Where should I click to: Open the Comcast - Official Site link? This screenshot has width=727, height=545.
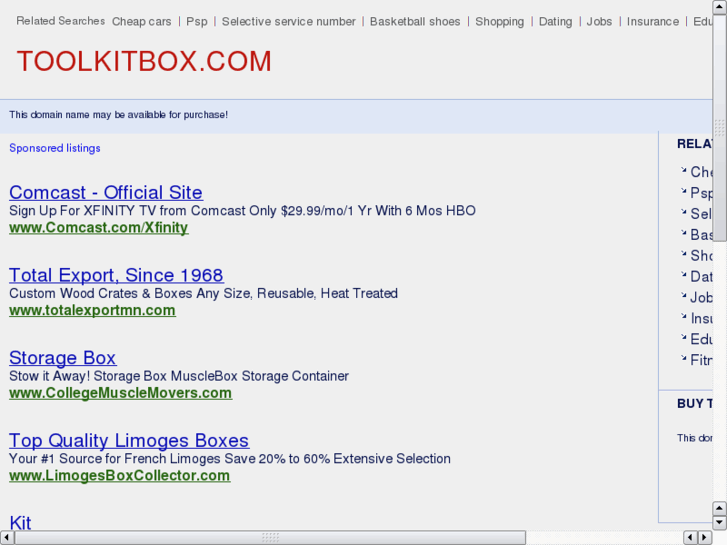click(106, 192)
